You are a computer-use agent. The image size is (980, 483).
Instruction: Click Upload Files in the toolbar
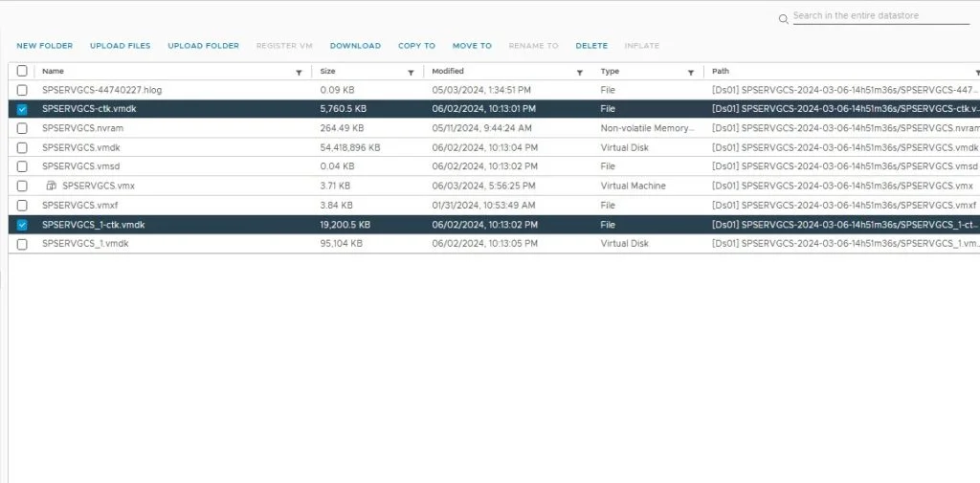click(120, 46)
